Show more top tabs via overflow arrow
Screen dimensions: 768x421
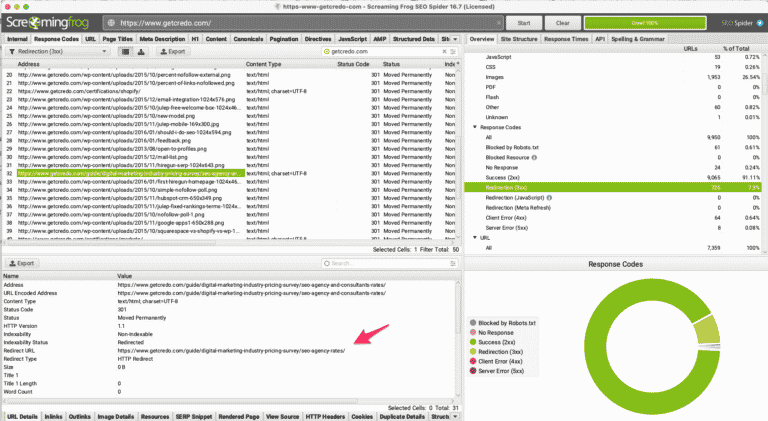pos(455,39)
